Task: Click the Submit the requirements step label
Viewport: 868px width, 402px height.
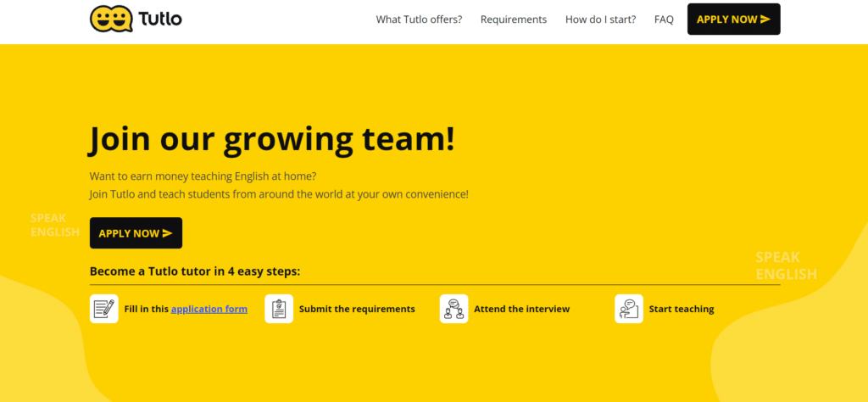Action: click(x=357, y=309)
